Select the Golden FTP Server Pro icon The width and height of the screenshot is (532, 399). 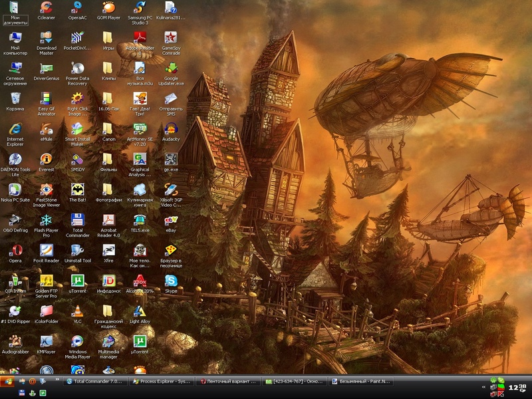[47, 281]
